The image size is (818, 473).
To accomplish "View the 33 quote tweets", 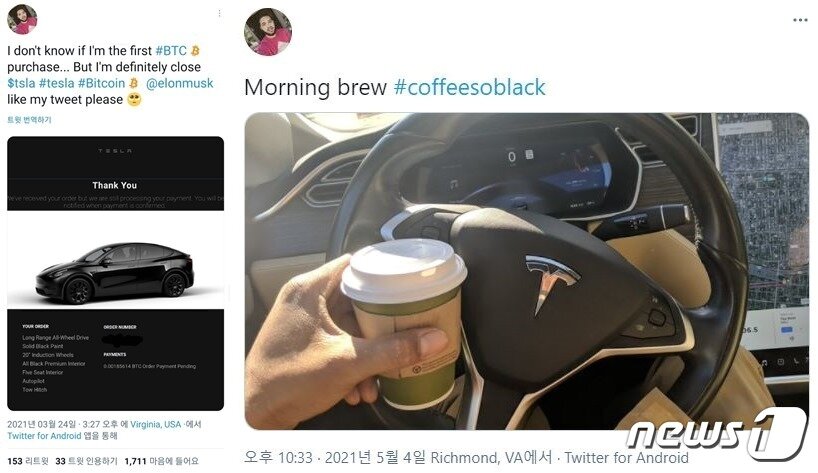I will coord(87,462).
